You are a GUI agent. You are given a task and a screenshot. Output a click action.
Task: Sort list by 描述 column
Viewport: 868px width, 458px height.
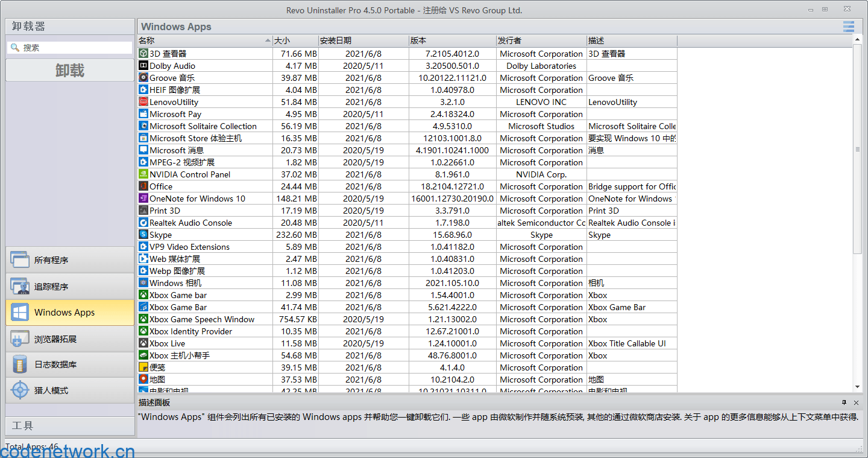632,40
